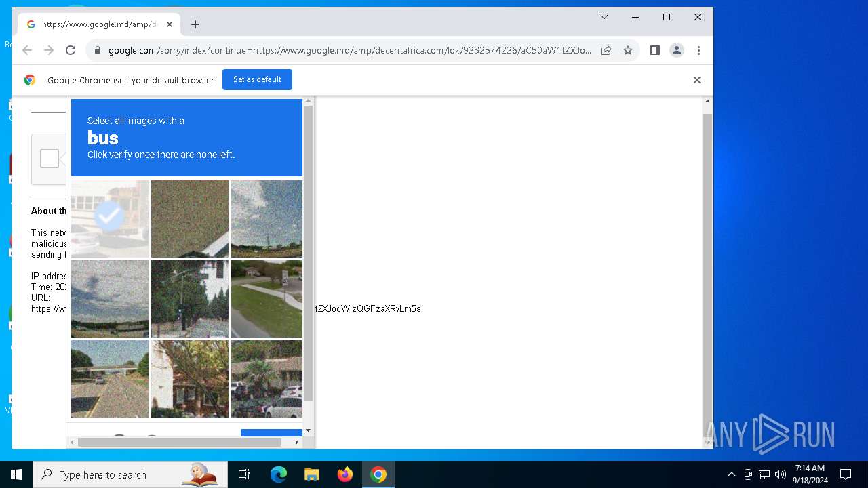Open the Windows Start menu
Viewport: 868px width, 488px height.
pyautogui.click(x=16, y=474)
